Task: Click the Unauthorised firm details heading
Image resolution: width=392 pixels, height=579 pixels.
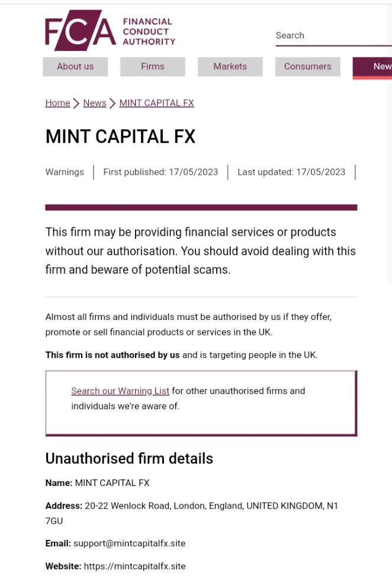Action: point(129,459)
